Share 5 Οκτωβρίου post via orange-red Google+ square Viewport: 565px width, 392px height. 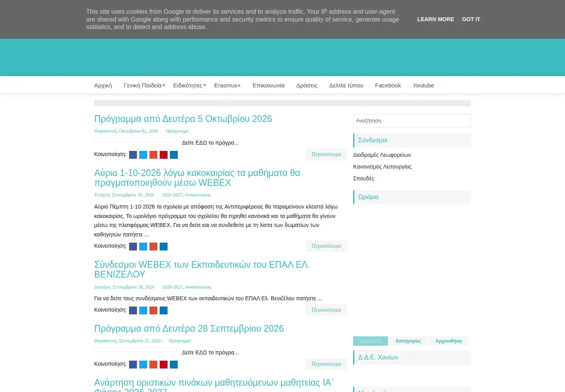[153, 155]
